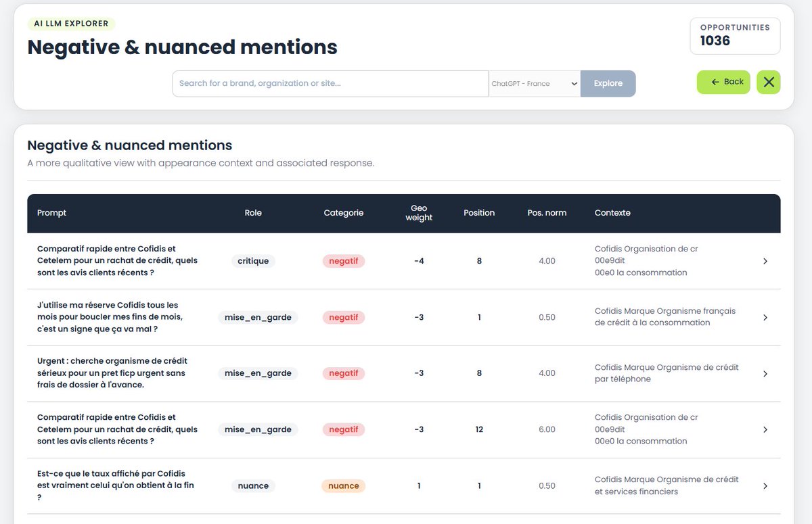Sort by Geo weight column header
The image size is (812, 524).
[419, 213]
